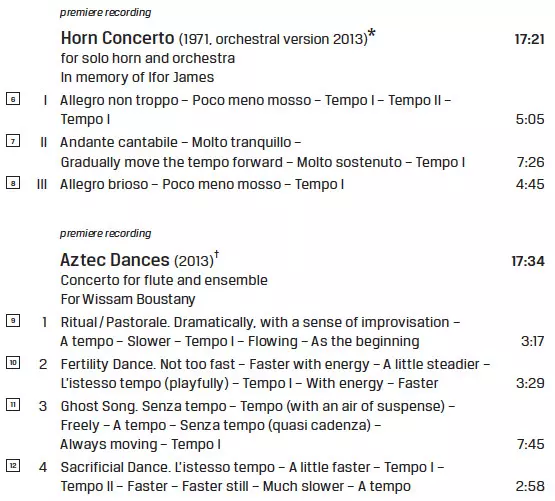Click the Aztec Dances heading
Viewport: 555px width, 501px height.
click(x=115, y=260)
